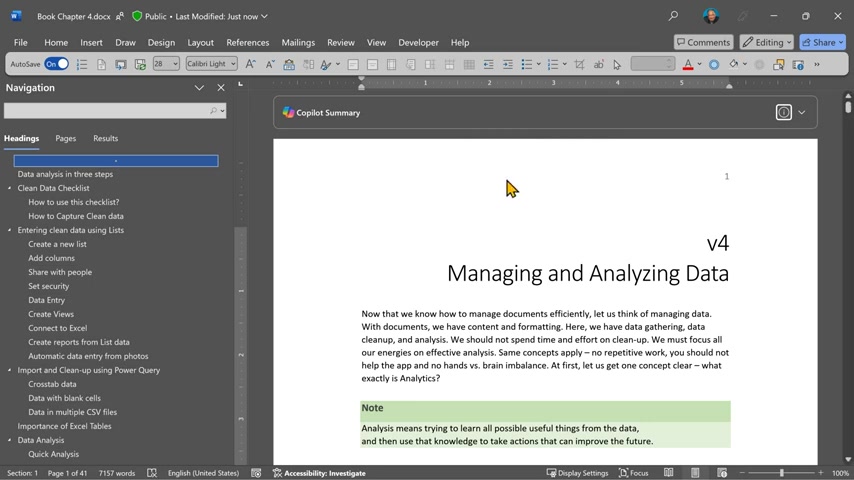Go to 'Importance of Excel Tables' heading
This screenshot has width=854, height=480.
pos(64,426)
